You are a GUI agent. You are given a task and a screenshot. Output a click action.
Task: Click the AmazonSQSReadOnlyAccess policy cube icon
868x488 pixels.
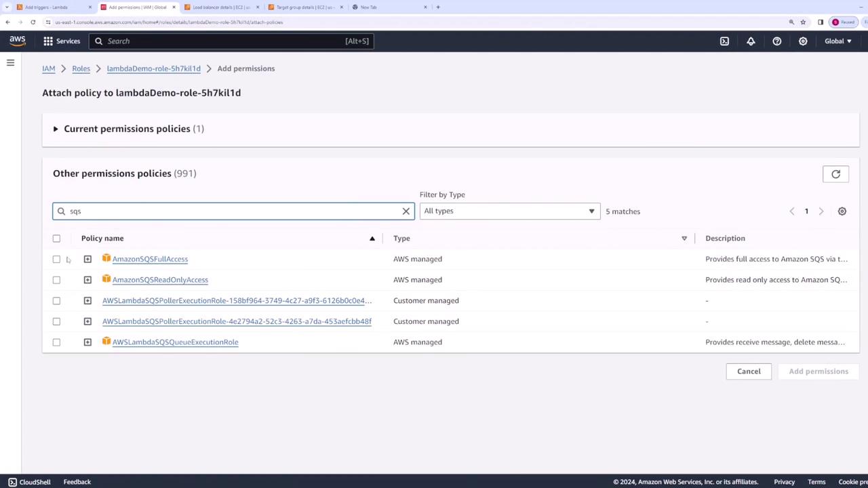106,279
